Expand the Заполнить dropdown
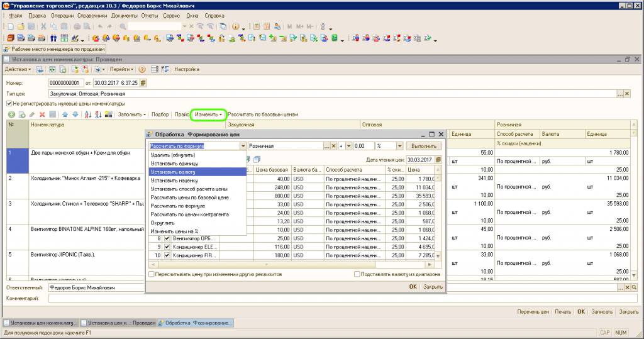 point(131,114)
